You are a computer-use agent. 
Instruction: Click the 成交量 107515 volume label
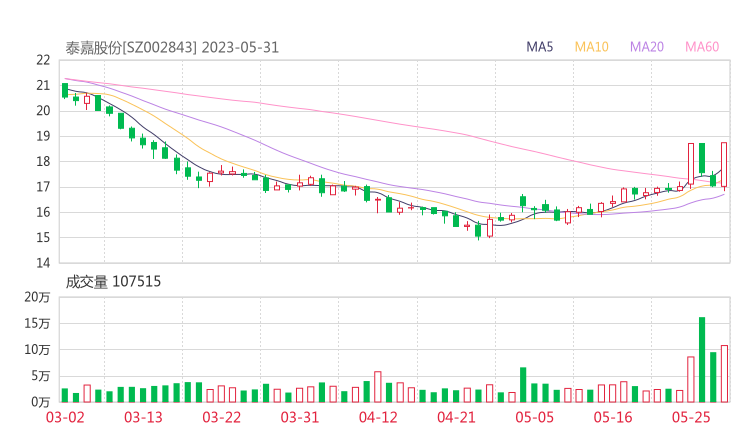click(x=113, y=282)
